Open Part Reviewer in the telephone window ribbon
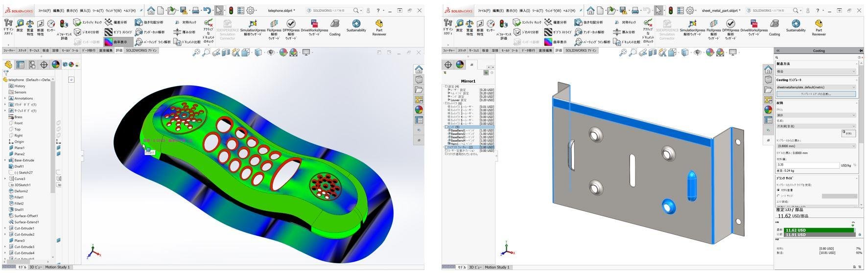 379,27
